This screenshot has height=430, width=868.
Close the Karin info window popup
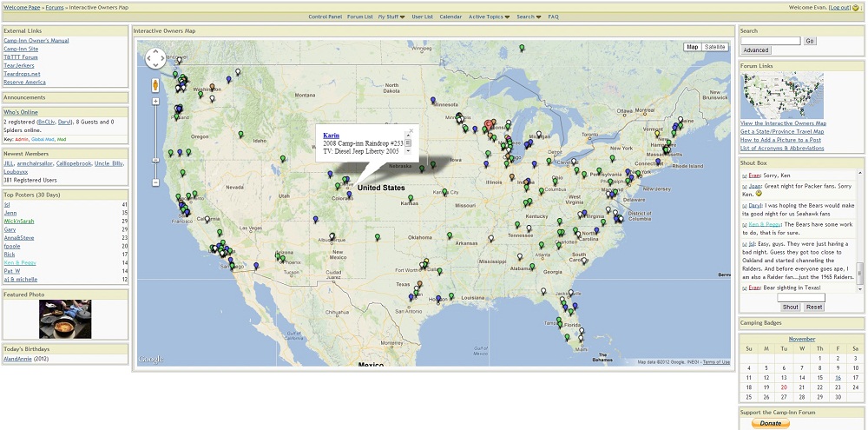pyautogui.click(x=410, y=132)
